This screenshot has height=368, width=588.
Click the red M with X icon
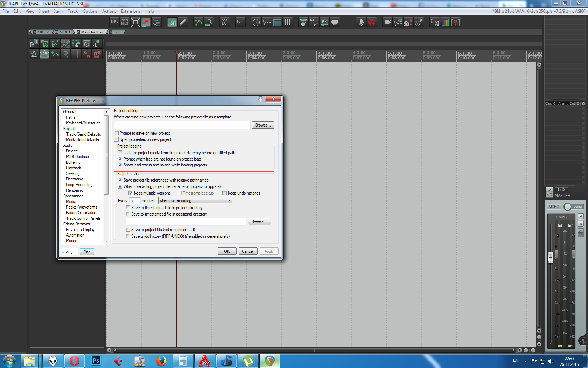point(97,54)
